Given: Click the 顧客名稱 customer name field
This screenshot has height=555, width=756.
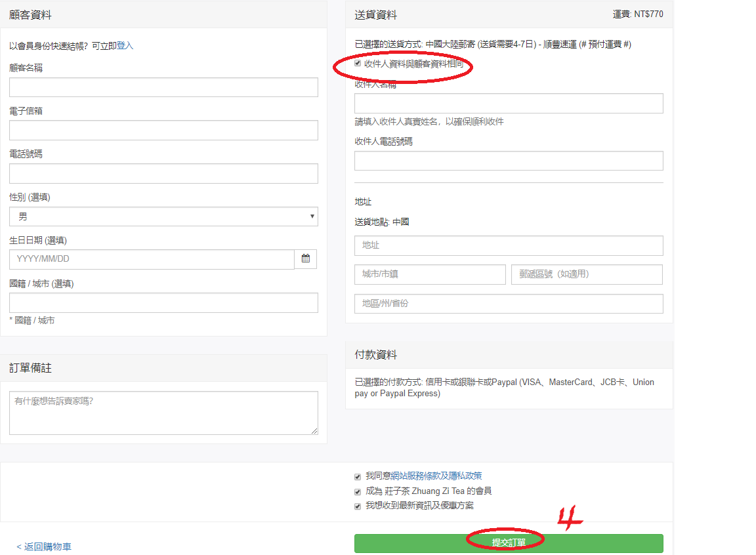Looking at the screenshot, I should pyautogui.click(x=163, y=87).
